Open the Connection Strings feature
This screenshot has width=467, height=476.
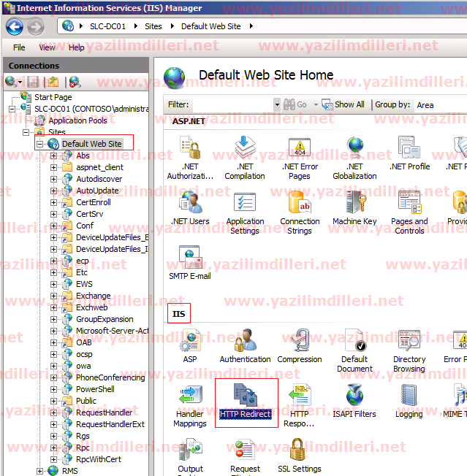300,212
